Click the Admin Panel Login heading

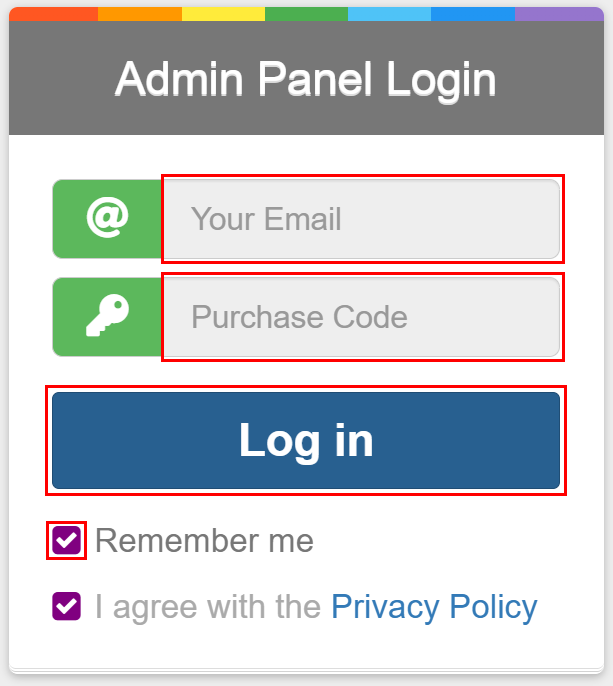[306, 79]
